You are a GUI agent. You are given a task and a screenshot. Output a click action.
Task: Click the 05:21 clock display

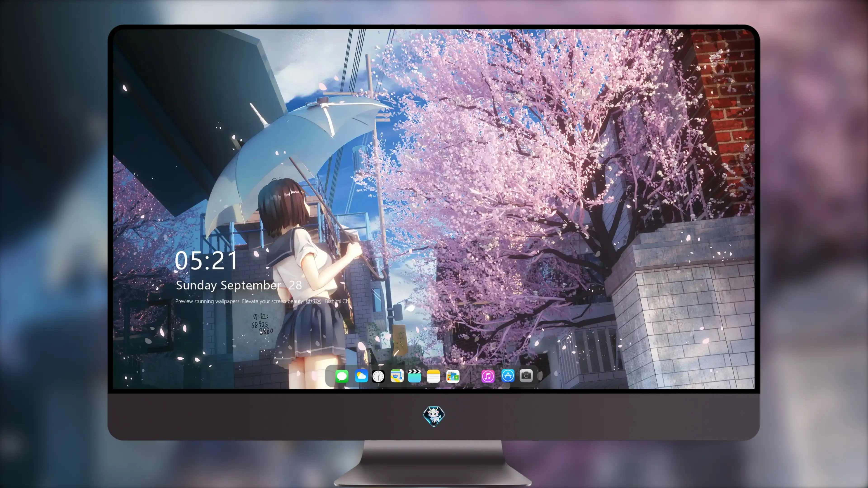click(206, 261)
